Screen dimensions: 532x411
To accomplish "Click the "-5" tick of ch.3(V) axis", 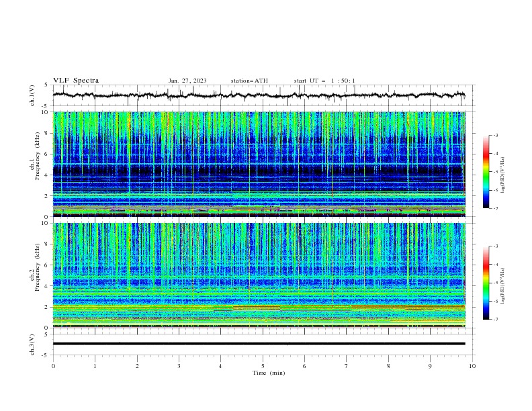I will point(46,355).
